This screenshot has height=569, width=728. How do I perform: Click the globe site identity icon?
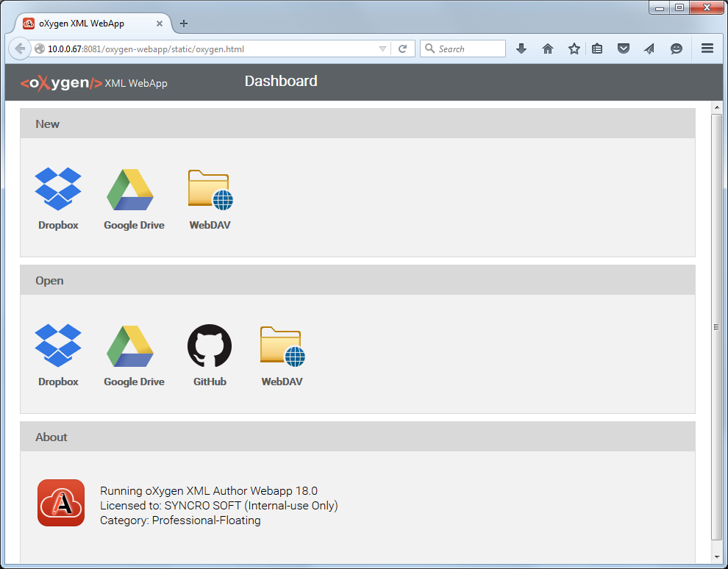[x=40, y=49]
